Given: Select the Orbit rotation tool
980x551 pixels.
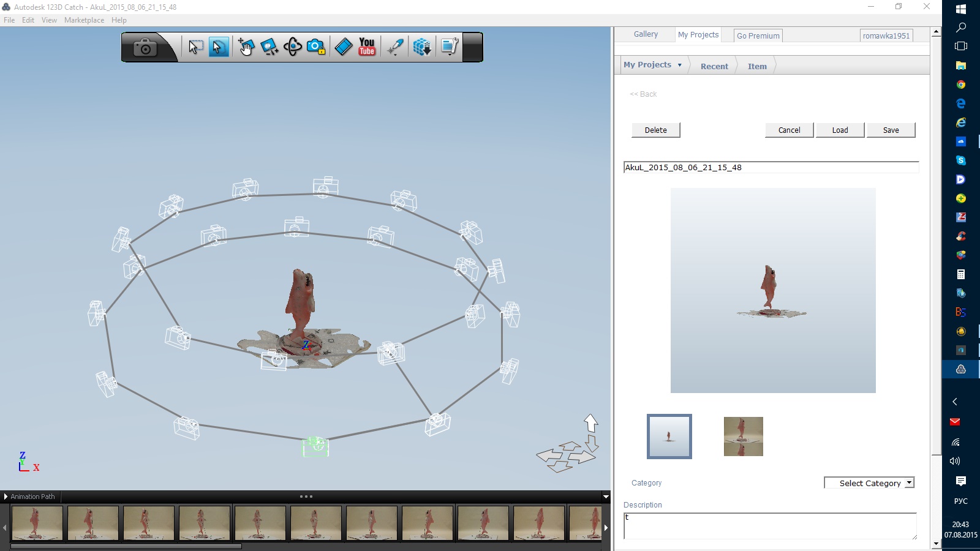Looking at the screenshot, I should 293,47.
